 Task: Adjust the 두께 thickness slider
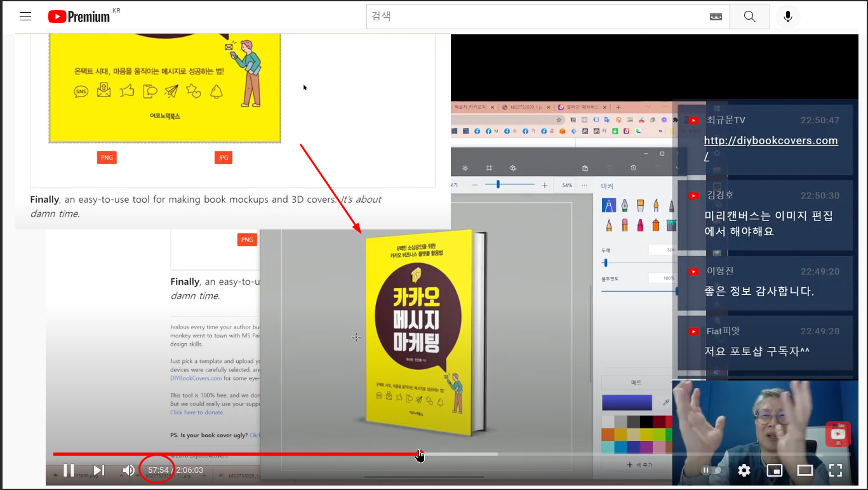pyautogui.click(x=605, y=263)
